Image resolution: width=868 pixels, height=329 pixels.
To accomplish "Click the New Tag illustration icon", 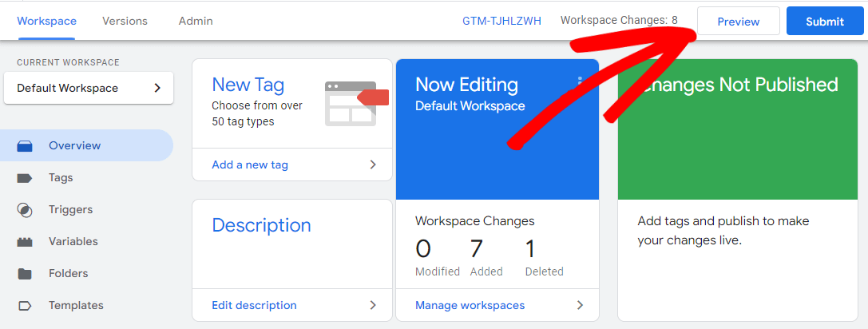I will (x=357, y=104).
